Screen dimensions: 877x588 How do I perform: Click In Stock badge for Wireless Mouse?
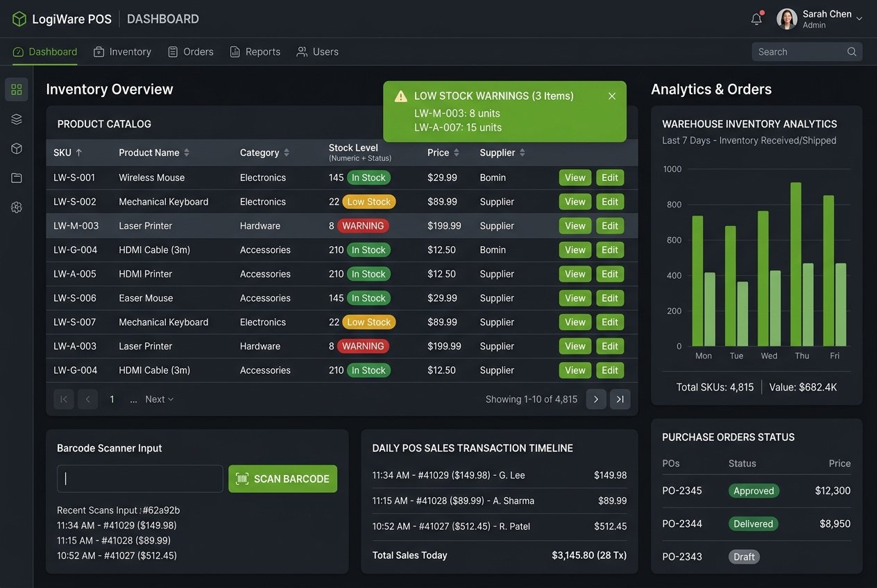tap(368, 178)
